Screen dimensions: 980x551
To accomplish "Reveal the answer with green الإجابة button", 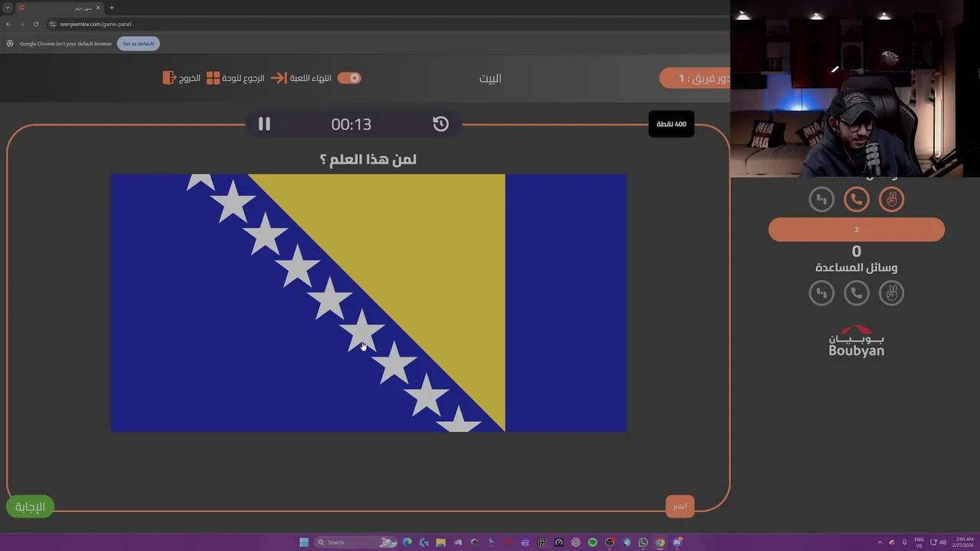I will (x=30, y=507).
